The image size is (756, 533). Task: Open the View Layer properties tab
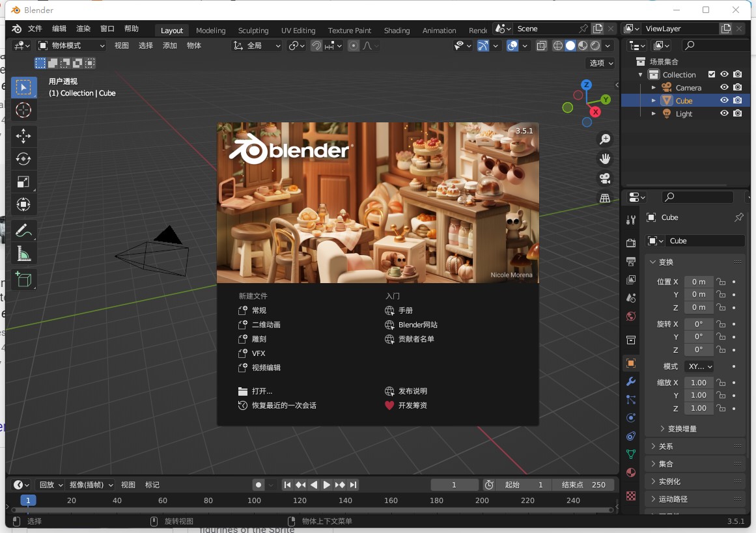(x=630, y=279)
